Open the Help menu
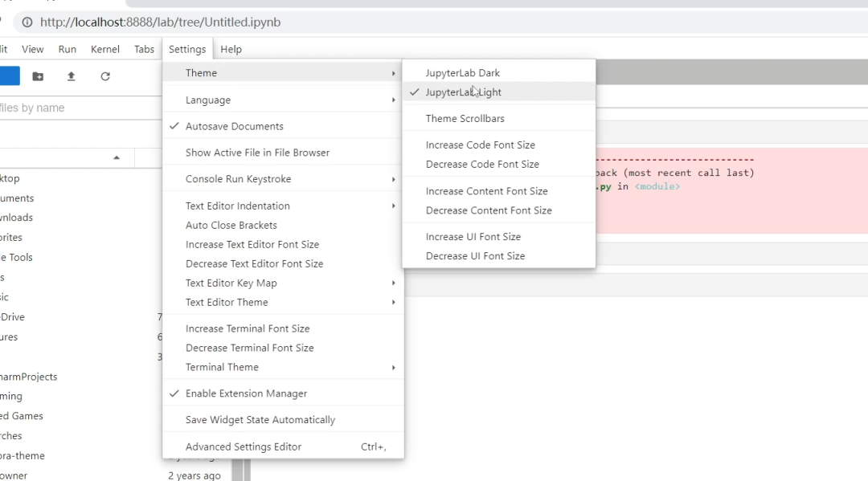This screenshot has width=868, height=481. coord(231,49)
